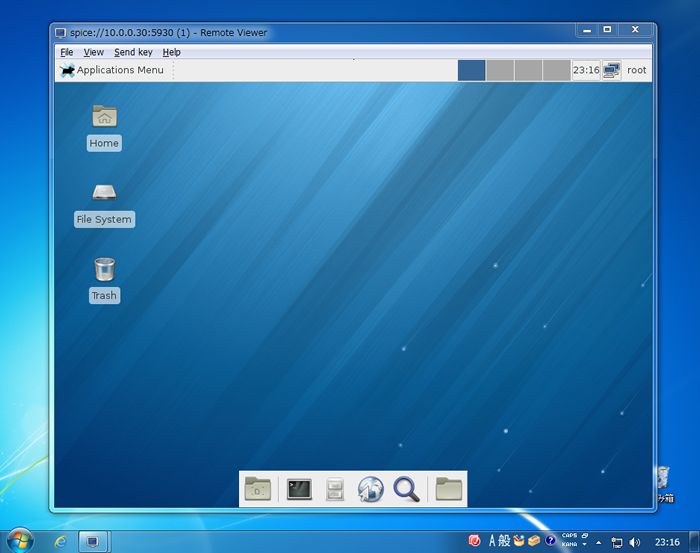This screenshot has width=700, height=553.
Task: Open the File menu in Remote Viewer
Action: [67, 52]
